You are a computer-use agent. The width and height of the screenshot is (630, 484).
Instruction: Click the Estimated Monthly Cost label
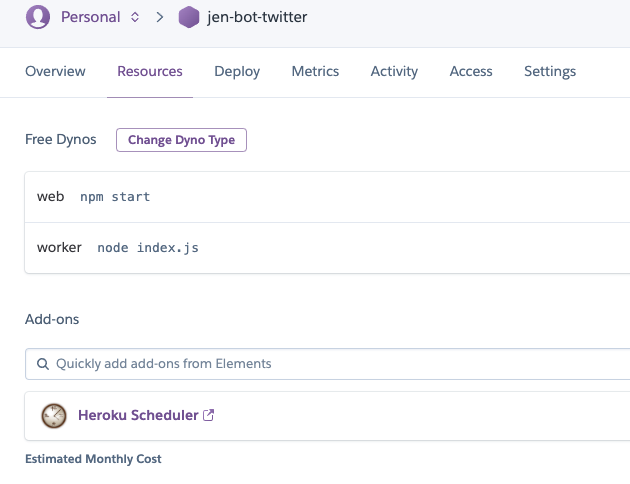tap(93, 459)
